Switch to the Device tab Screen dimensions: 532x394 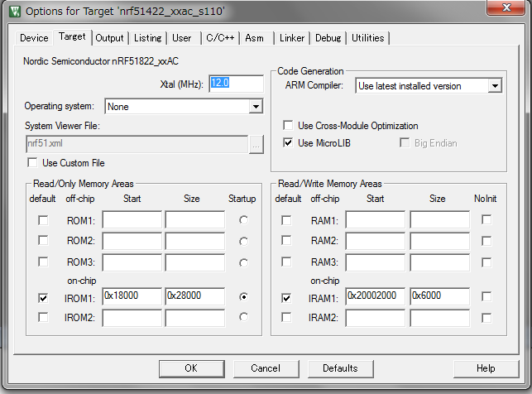click(34, 38)
